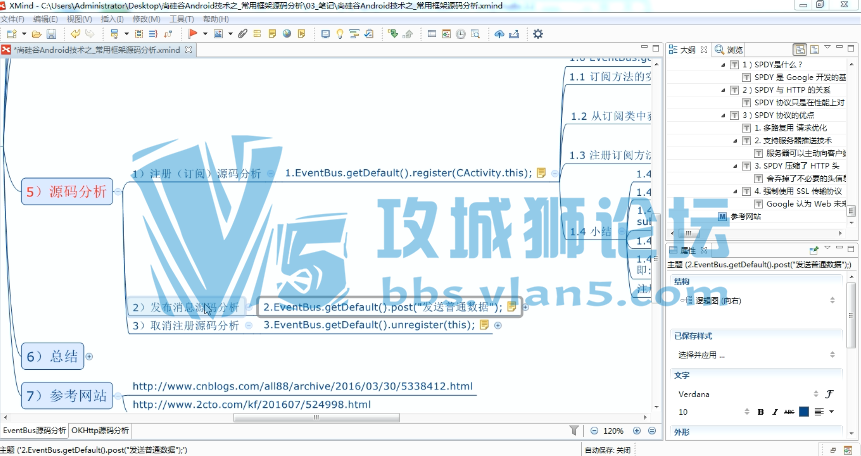
Task: Open note icon on register topic
Action: [x=541, y=173]
